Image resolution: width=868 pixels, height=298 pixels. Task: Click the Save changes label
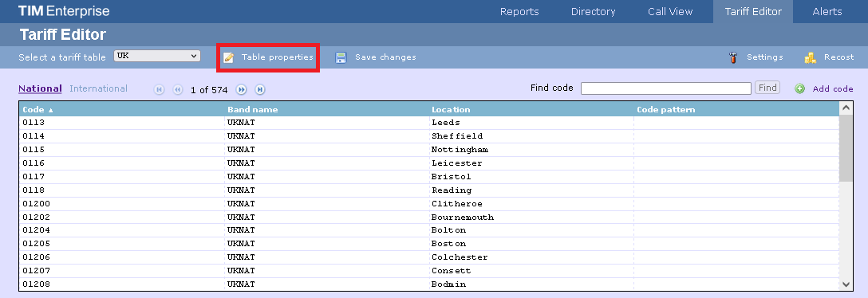[x=385, y=57]
